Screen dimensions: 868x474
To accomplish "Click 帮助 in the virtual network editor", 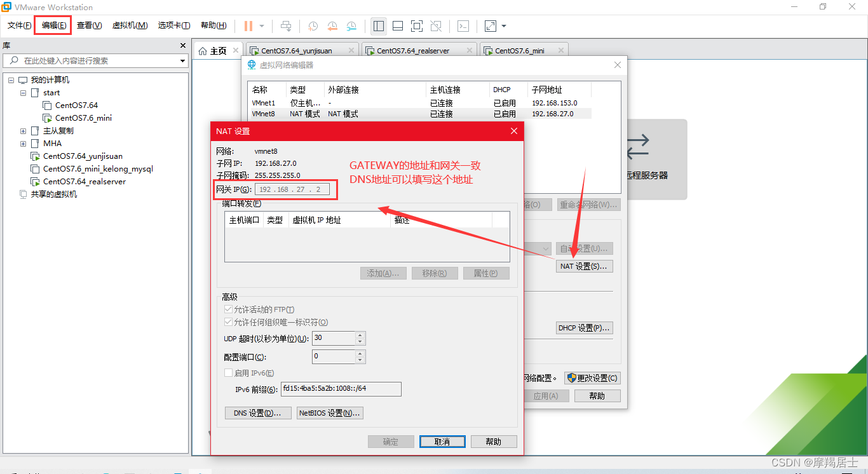I will click(597, 396).
